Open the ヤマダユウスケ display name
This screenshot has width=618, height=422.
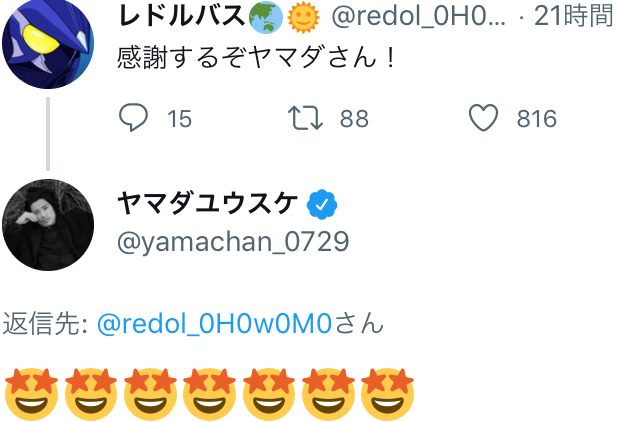coord(207,204)
